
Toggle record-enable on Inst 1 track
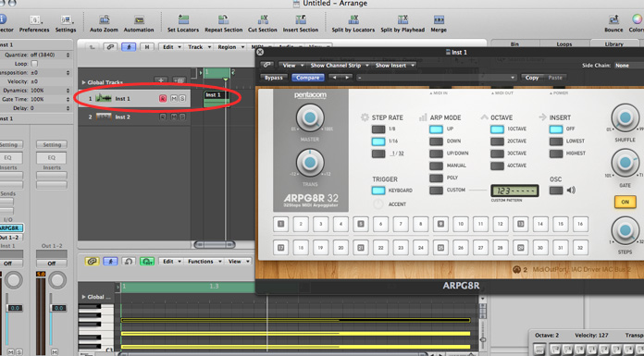pyautogui.click(x=163, y=99)
